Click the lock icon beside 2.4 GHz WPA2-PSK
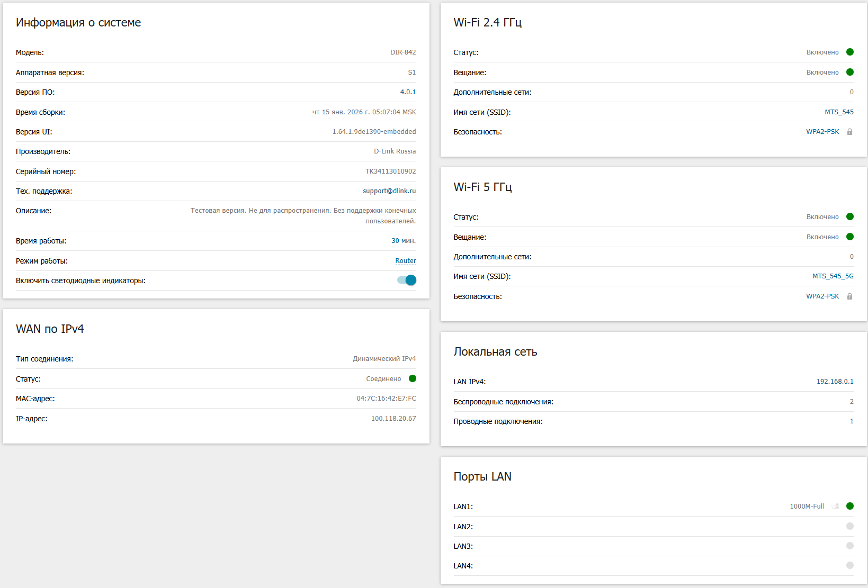This screenshot has height=588, width=868. 849,132
